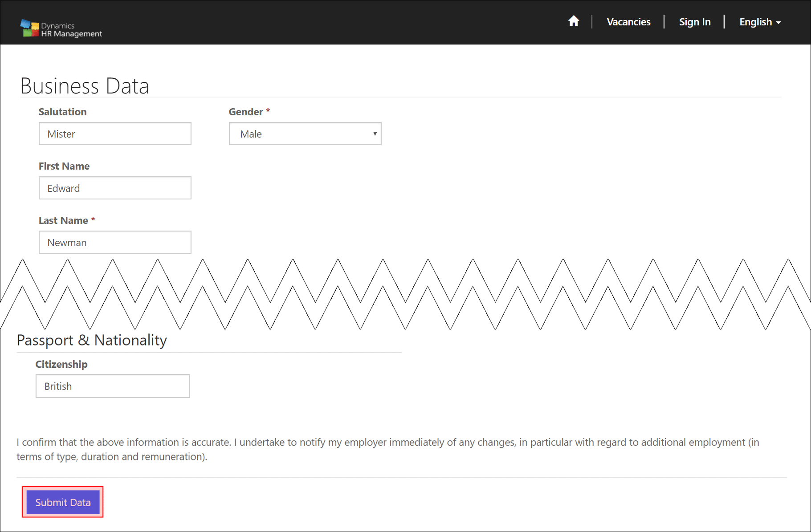Click the Business Data heading

tap(85, 86)
